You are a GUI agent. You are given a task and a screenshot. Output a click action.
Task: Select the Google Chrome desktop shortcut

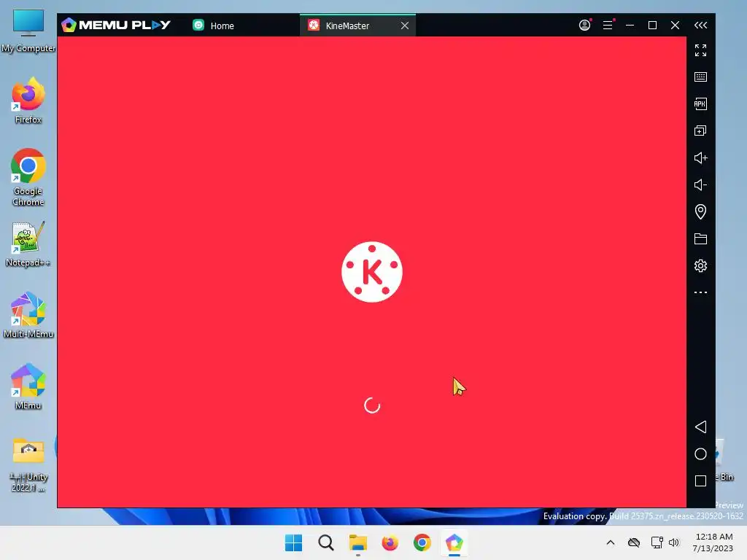[28, 177]
